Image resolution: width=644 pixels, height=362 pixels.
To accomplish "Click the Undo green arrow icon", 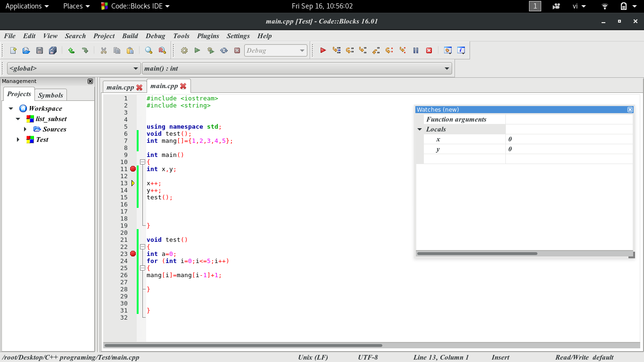I will coord(71,50).
